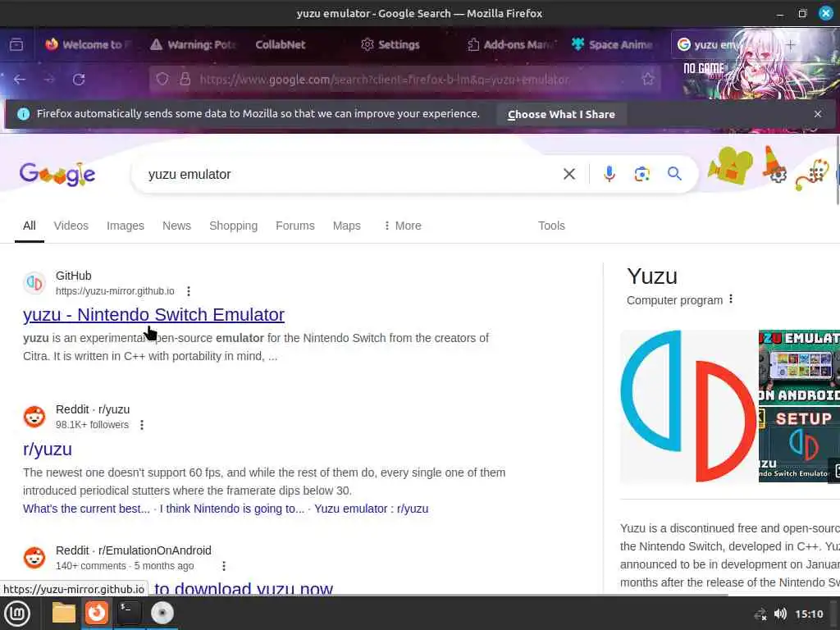840x630 pixels.
Task: Click the Choose What I Share button
Action: pyautogui.click(x=561, y=114)
